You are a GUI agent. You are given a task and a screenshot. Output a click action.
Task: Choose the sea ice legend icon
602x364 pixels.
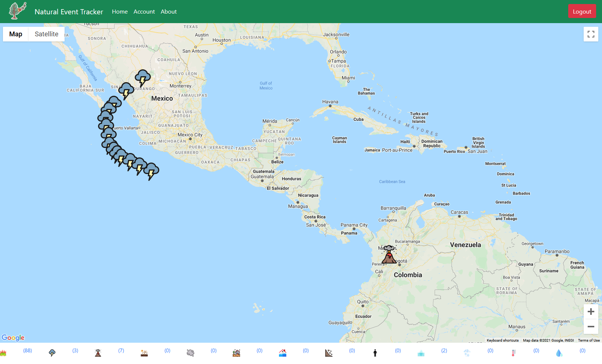point(421,353)
